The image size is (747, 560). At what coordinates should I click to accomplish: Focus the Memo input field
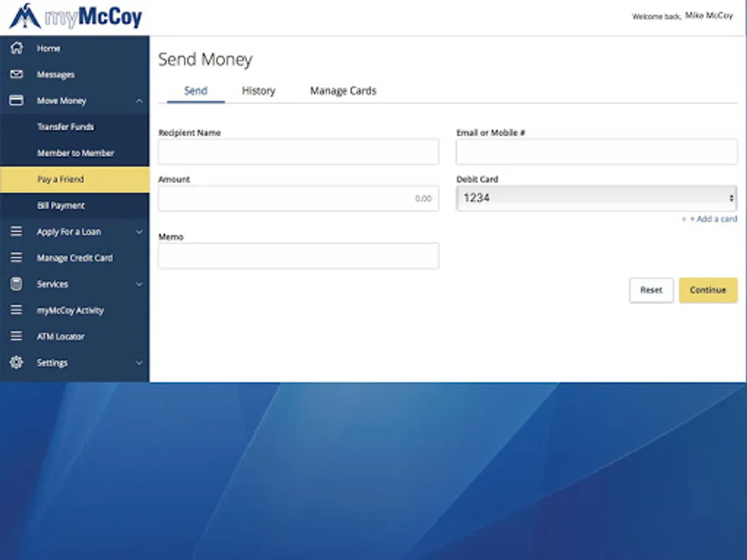point(298,256)
